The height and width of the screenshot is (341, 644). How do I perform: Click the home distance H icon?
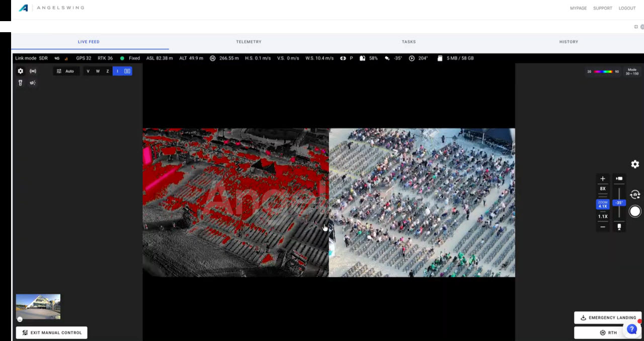click(212, 58)
